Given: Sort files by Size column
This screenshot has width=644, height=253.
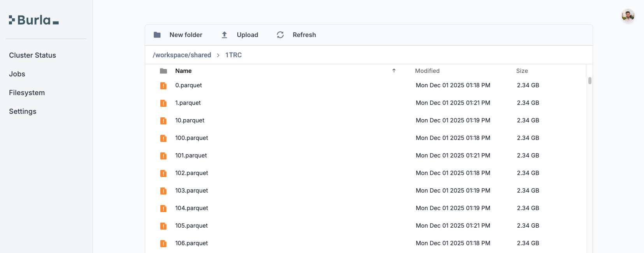Looking at the screenshot, I should (522, 71).
